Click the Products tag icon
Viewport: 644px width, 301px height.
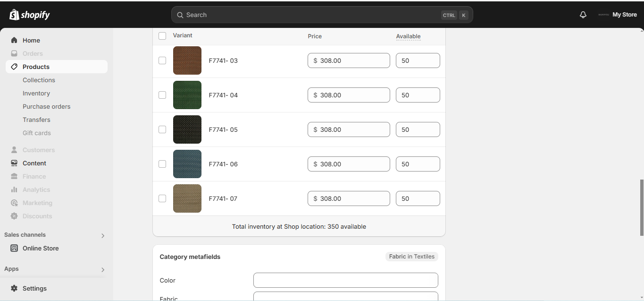pos(14,67)
